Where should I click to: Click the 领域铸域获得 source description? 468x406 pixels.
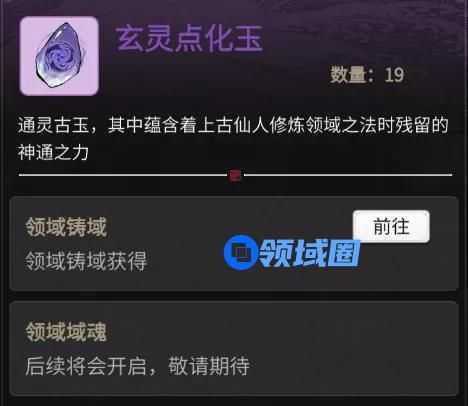click(86, 261)
